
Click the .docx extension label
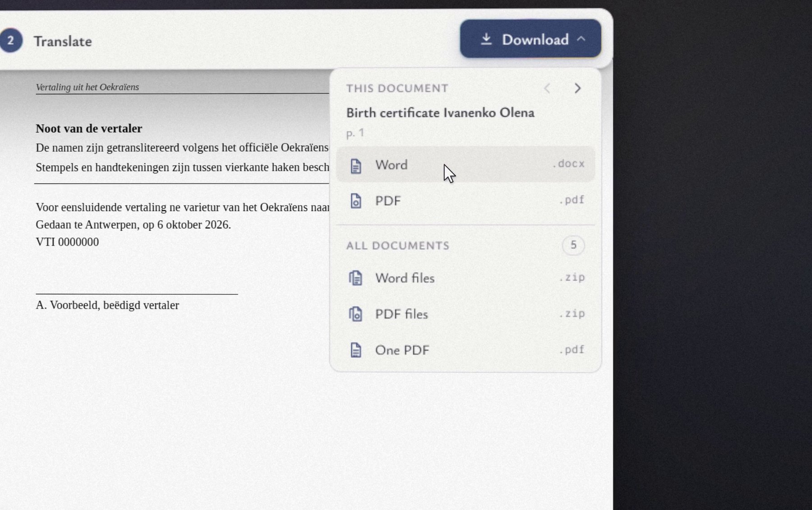point(568,164)
